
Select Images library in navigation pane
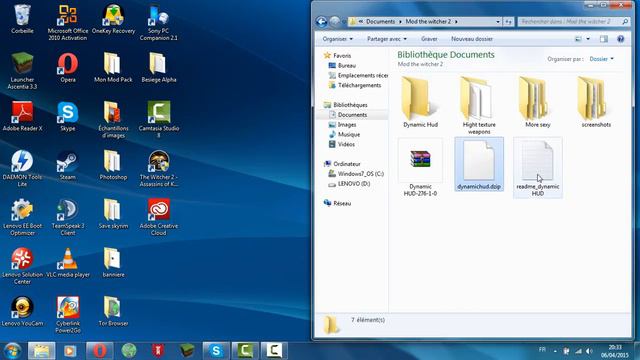[x=347, y=124]
